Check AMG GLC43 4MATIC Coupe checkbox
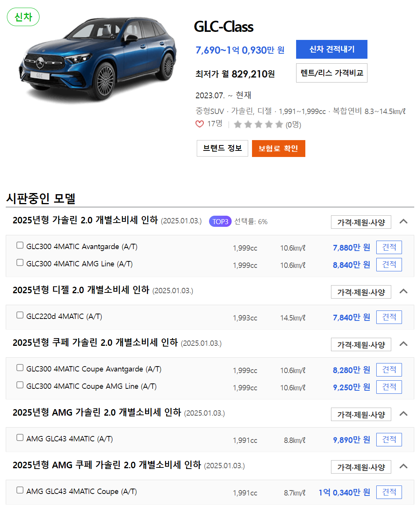The image size is (420, 507). (20, 490)
